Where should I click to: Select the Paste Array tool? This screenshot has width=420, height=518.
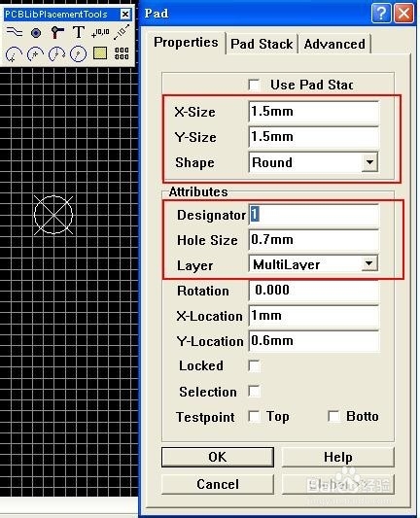pos(122,53)
